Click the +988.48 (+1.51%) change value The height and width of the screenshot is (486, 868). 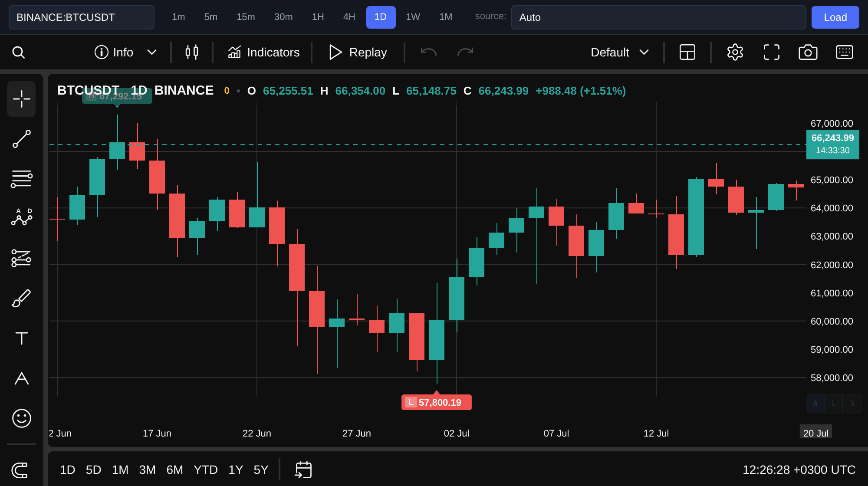click(581, 91)
